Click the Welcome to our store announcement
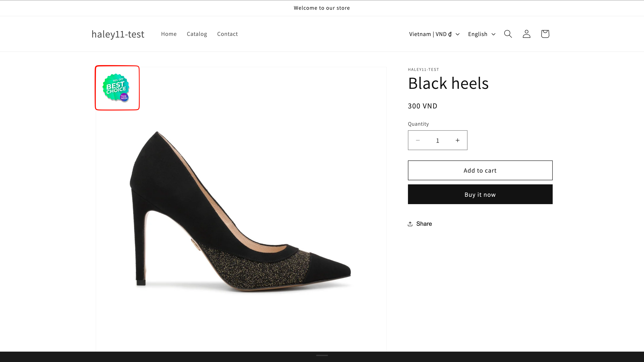 (322, 8)
